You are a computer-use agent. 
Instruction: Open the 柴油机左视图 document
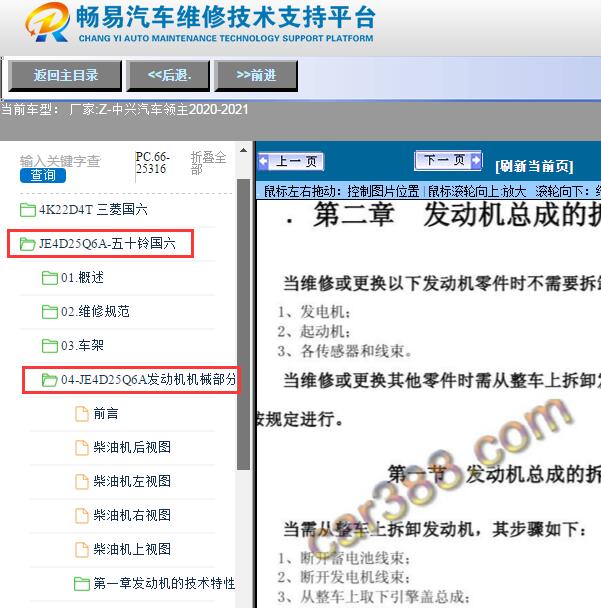click(x=132, y=481)
